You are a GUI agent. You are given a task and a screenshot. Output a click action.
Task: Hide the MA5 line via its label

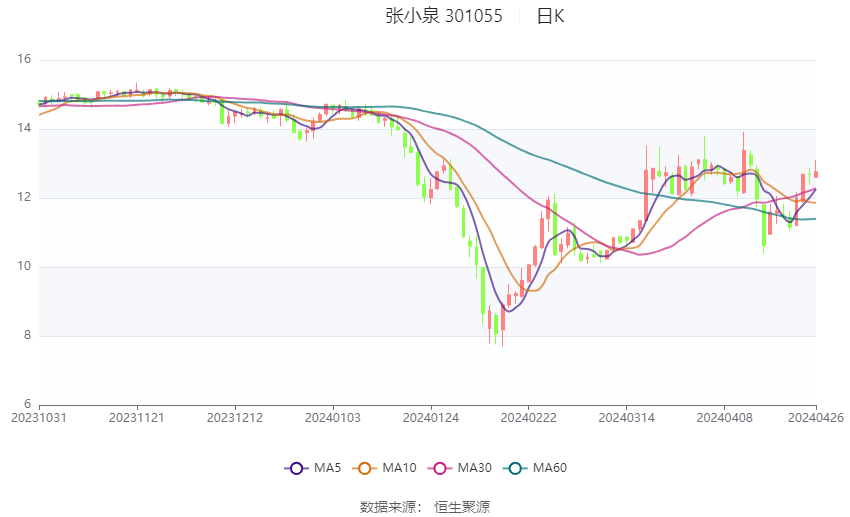tap(327, 468)
